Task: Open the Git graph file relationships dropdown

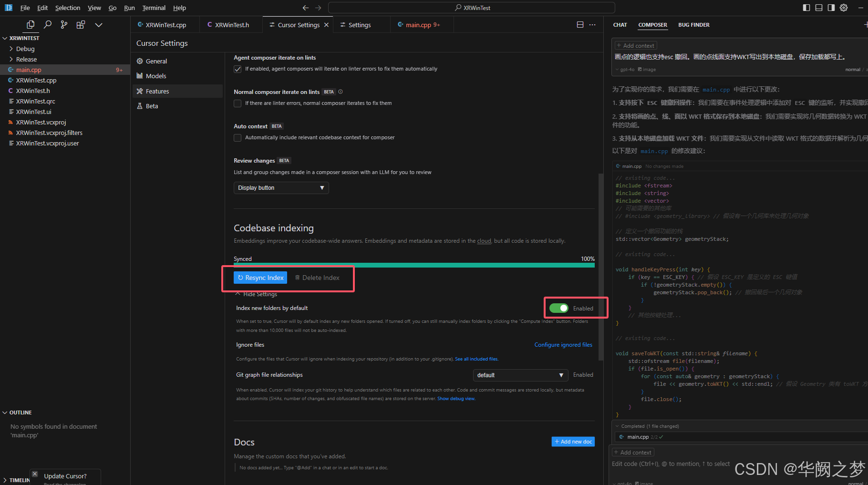Action: [x=520, y=375]
